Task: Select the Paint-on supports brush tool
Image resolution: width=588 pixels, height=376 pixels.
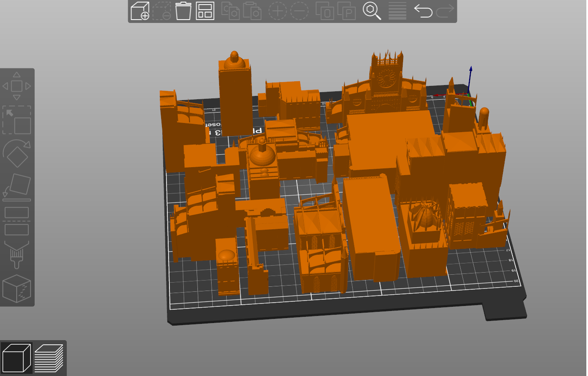Action: tap(17, 255)
